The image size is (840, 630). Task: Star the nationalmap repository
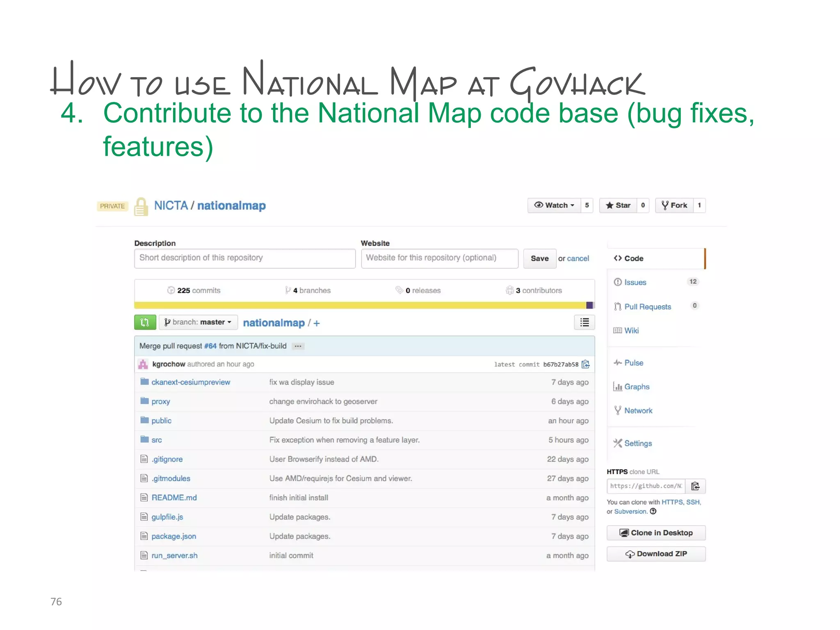coord(618,205)
